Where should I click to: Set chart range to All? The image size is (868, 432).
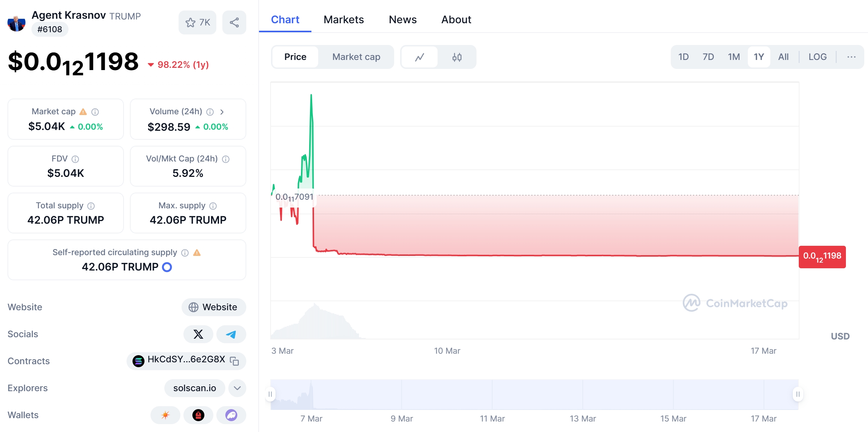point(783,57)
